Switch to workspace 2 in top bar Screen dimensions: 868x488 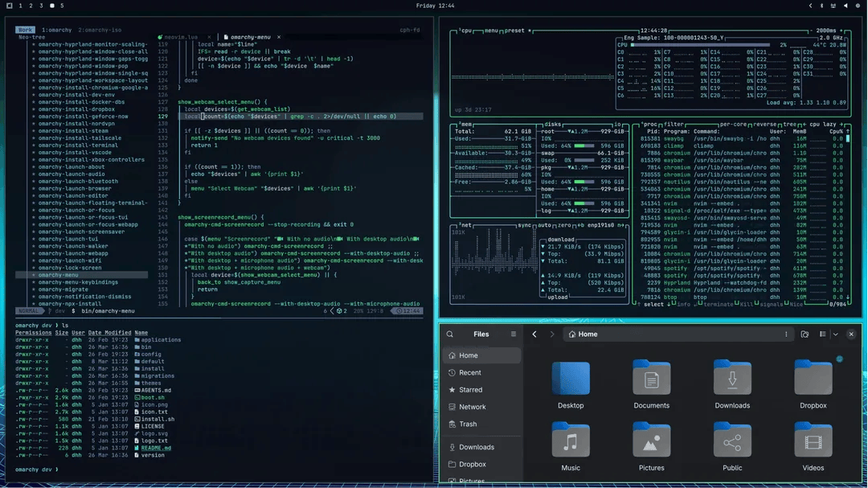click(x=31, y=6)
